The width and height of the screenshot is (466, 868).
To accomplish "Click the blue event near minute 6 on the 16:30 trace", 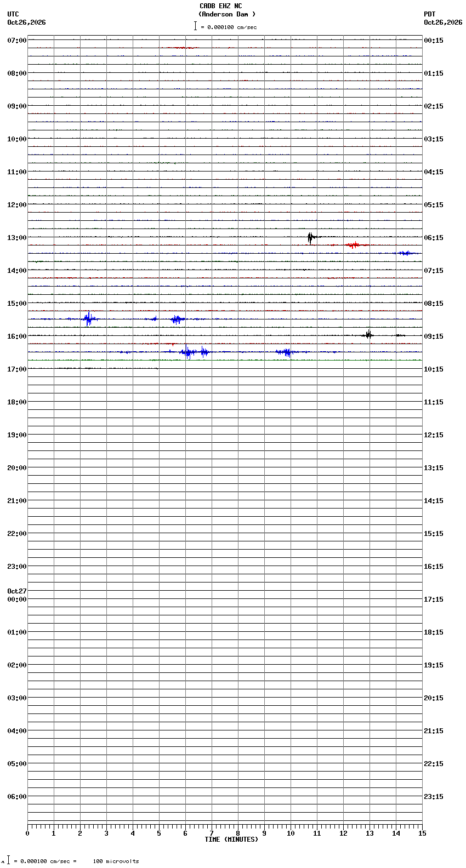I will coord(187,352).
